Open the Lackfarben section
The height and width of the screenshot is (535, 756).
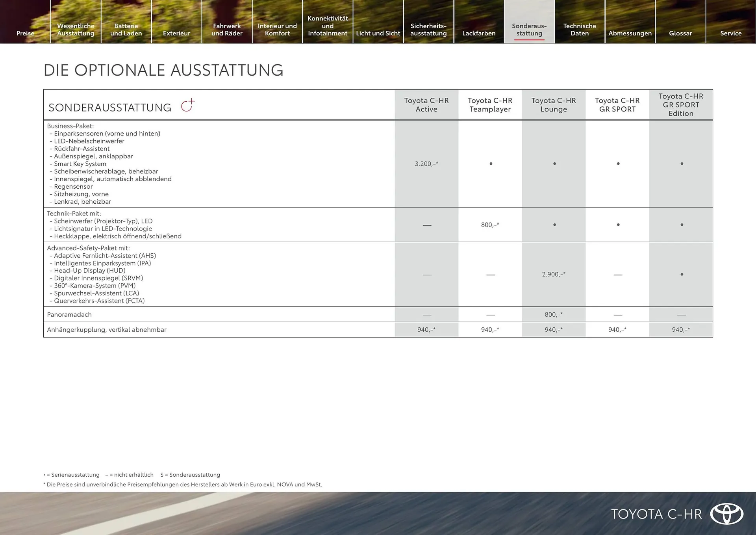479,33
